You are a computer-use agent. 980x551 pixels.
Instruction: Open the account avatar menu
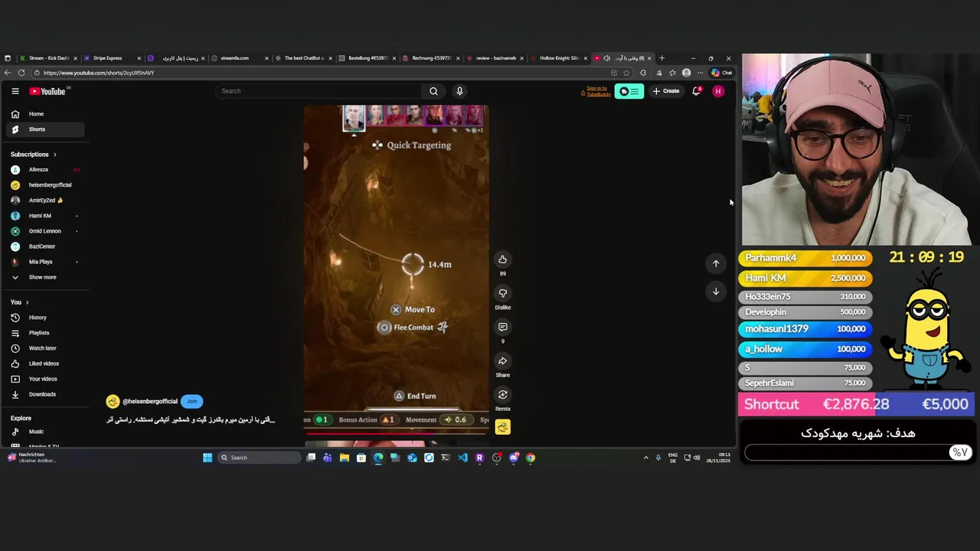click(718, 91)
